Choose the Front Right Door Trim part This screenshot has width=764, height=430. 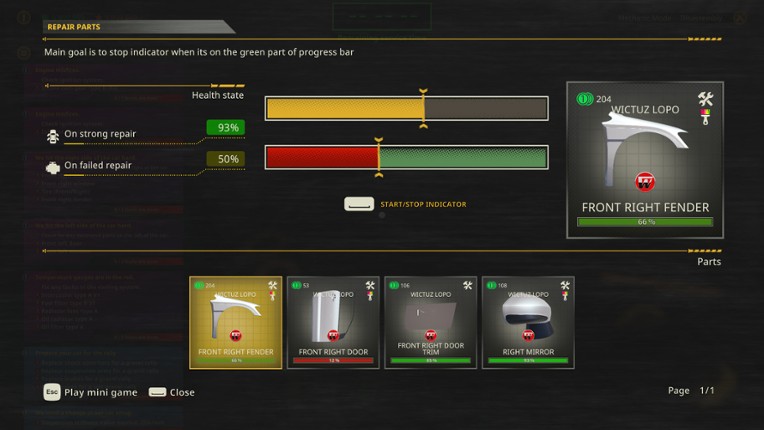(430, 322)
